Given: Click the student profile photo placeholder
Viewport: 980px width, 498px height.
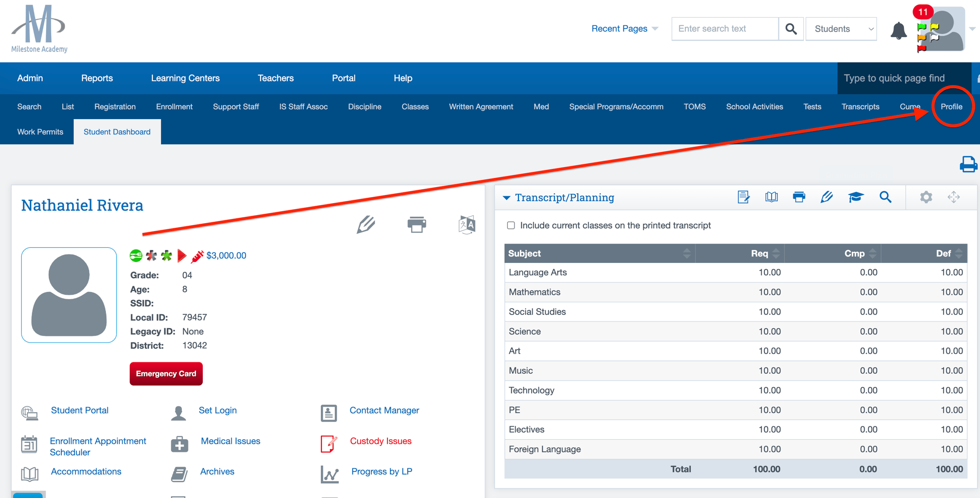Looking at the screenshot, I should click(69, 295).
